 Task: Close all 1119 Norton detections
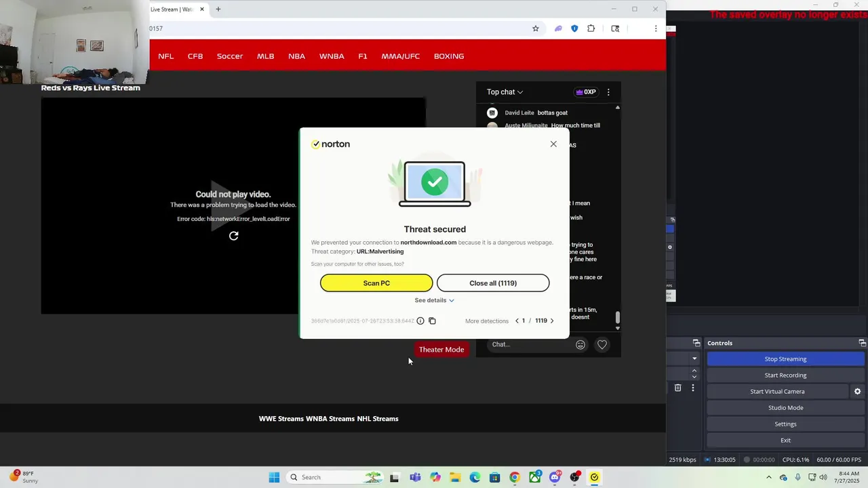pyautogui.click(x=493, y=283)
